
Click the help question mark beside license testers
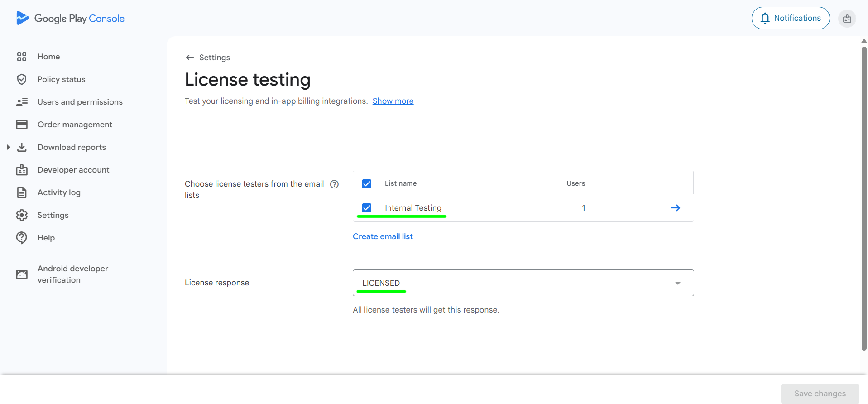(334, 184)
